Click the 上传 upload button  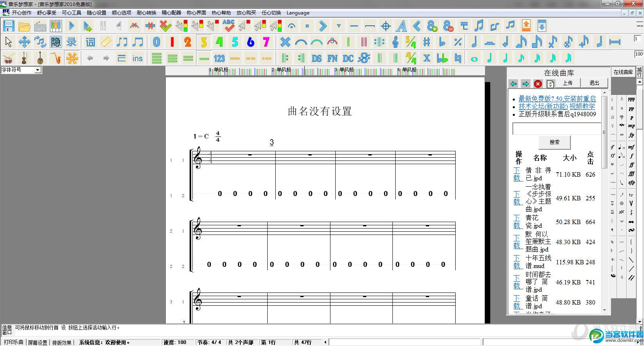pyautogui.click(x=568, y=83)
